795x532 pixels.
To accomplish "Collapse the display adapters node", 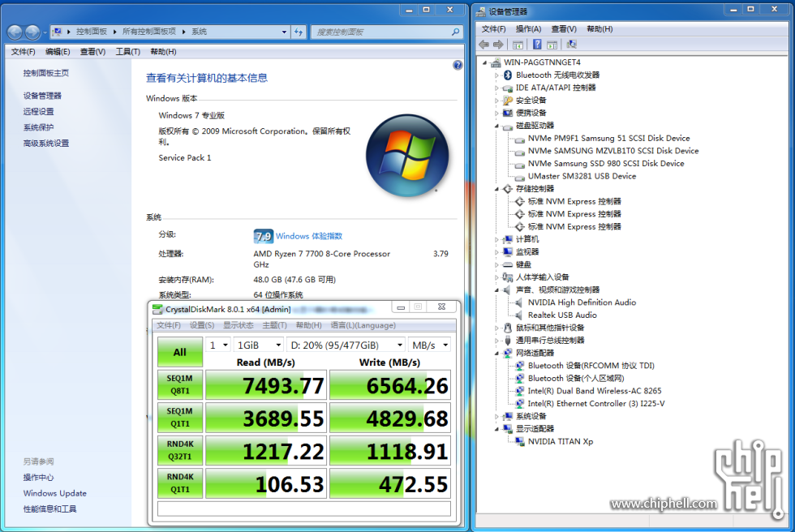I will pyautogui.click(x=496, y=429).
